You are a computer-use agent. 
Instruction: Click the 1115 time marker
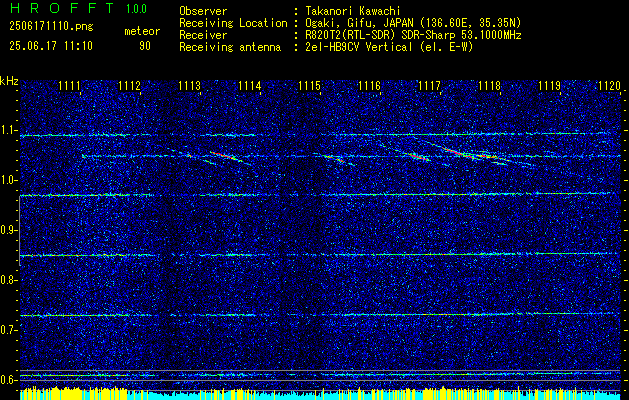[309, 86]
